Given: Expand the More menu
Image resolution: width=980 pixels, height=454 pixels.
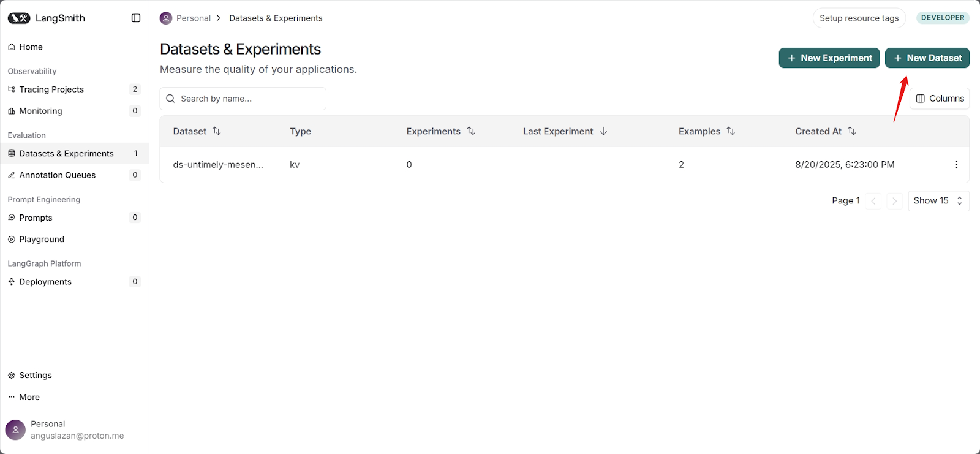Looking at the screenshot, I should (x=74, y=397).
